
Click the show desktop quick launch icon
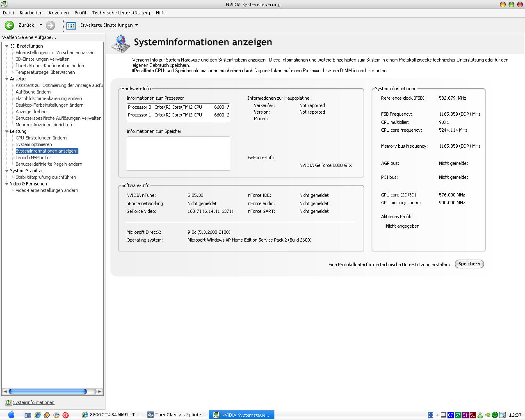click(x=28, y=415)
